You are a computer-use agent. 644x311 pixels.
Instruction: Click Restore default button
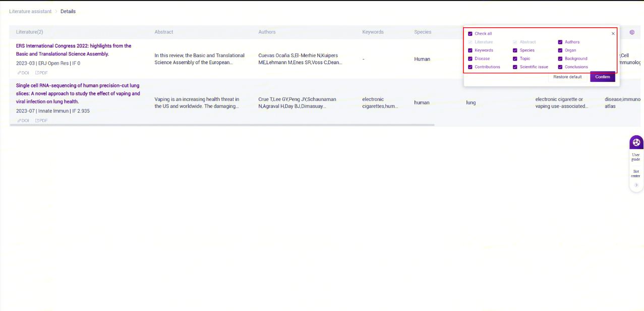tap(567, 77)
